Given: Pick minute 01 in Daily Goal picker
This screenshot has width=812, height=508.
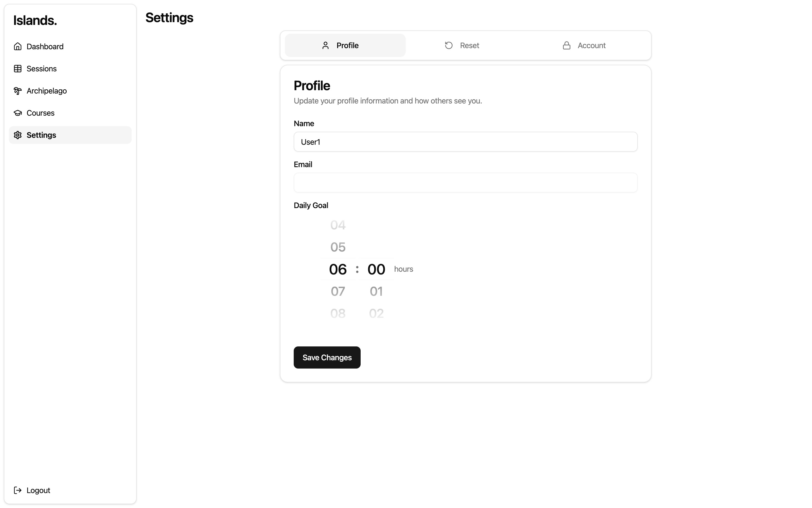Looking at the screenshot, I should tap(376, 291).
